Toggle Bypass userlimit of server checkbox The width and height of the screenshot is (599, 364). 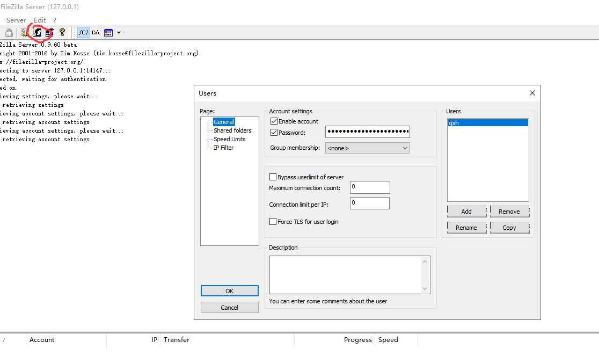273,177
